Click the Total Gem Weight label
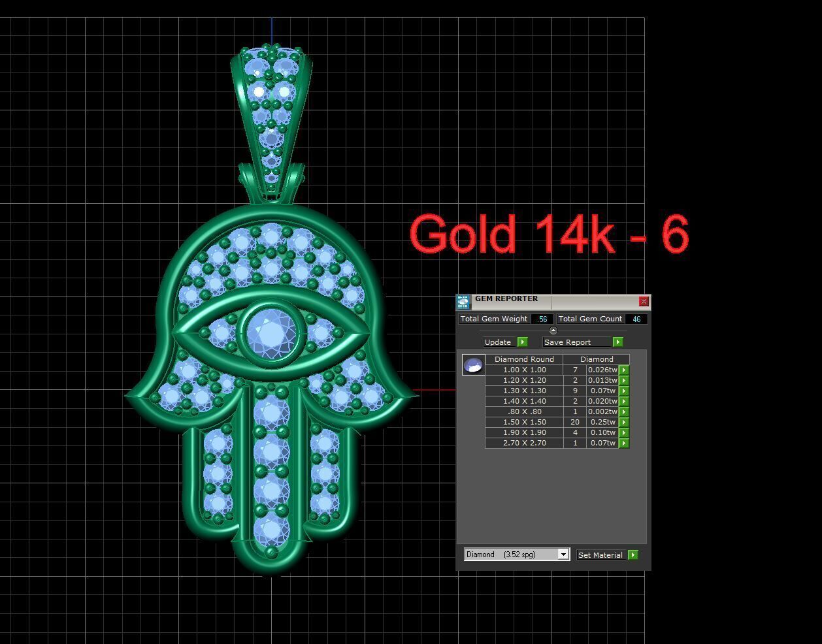The height and width of the screenshot is (644, 822). (494, 319)
